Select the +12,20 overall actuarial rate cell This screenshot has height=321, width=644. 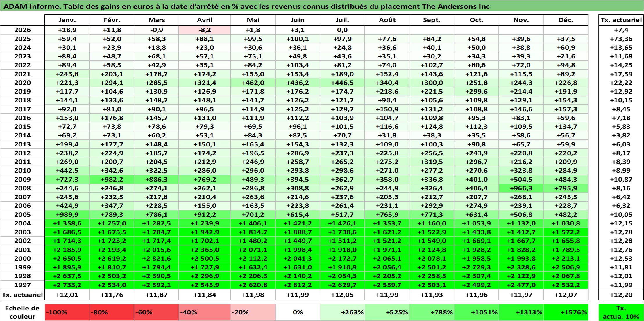(x=621, y=295)
